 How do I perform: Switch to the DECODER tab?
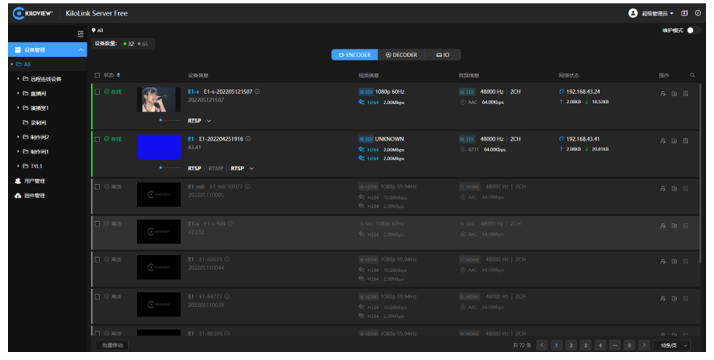(401, 55)
